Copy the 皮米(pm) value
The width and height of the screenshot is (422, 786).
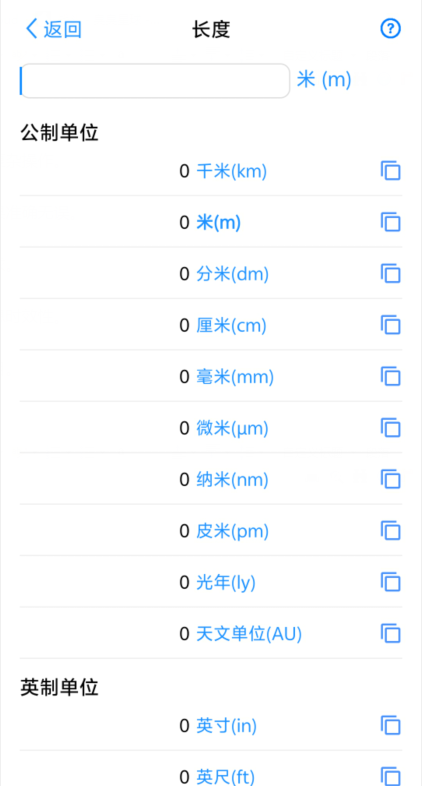(390, 531)
